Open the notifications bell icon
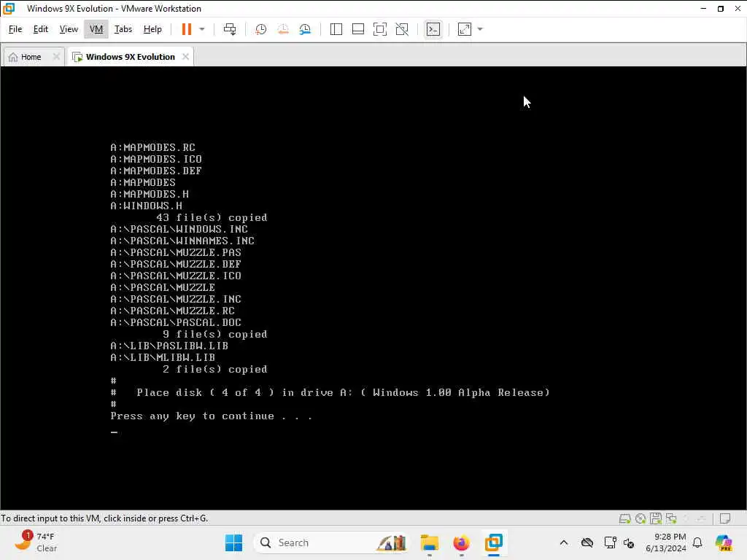This screenshot has height=560, width=747. pos(697,542)
